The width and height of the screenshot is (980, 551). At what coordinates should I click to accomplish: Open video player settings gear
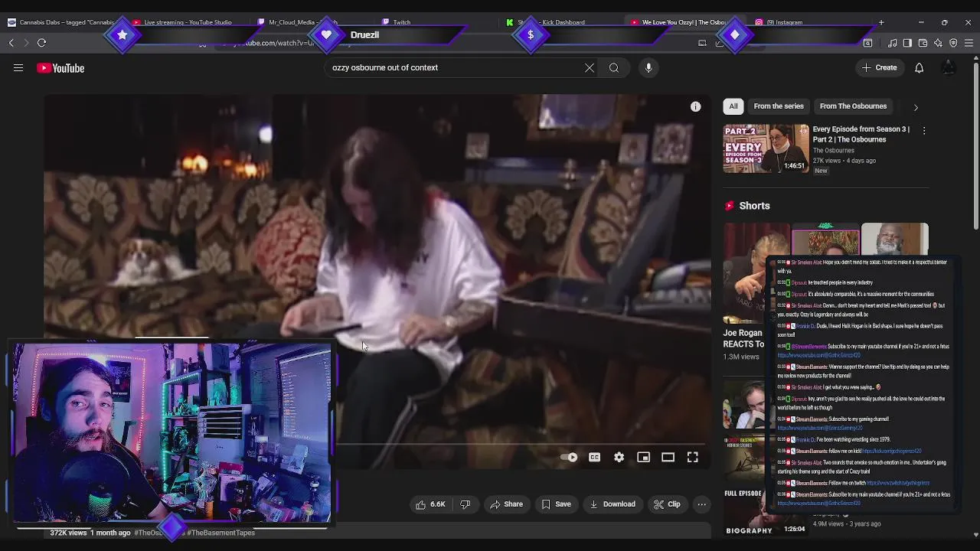[619, 458]
